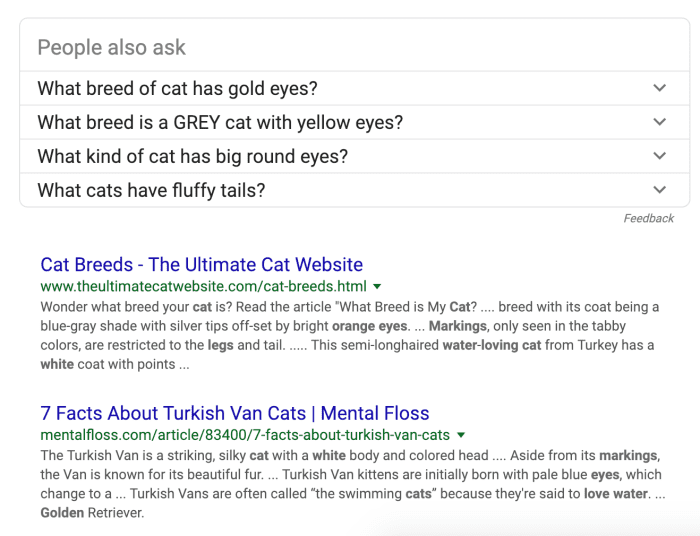Expand chevron for GREY cat yellow eyes question

[x=659, y=122]
